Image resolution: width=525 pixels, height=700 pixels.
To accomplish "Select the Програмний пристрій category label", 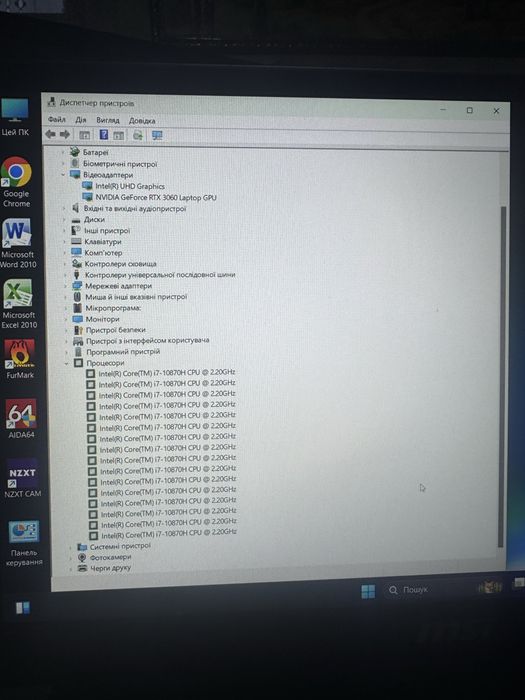I will [123, 351].
